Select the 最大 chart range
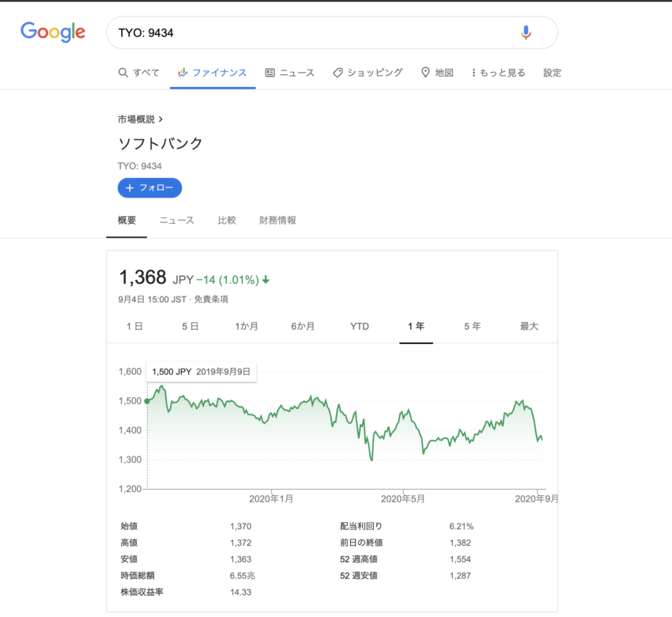The image size is (672, 617). pos(529,326)
